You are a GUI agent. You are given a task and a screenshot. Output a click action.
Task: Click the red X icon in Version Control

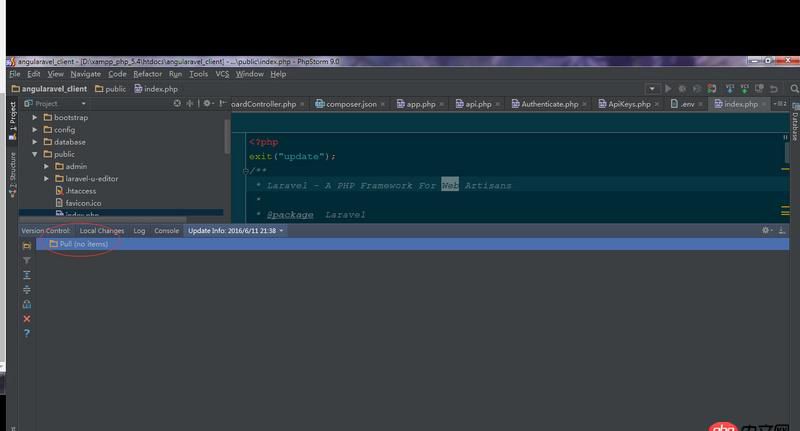tap(27, 319)
